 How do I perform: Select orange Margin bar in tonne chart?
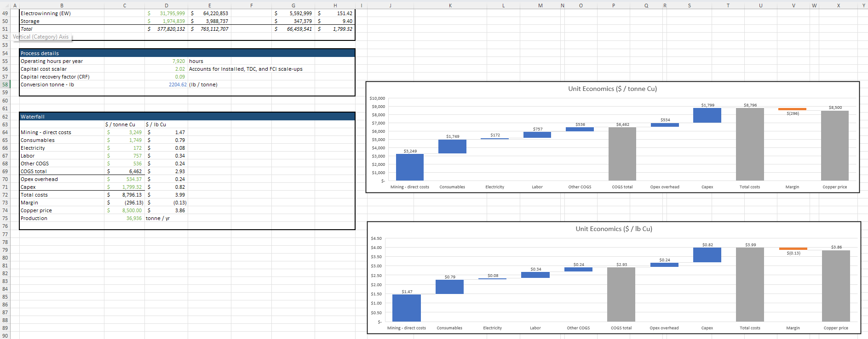pyautogui.click(x=792, y=109)
